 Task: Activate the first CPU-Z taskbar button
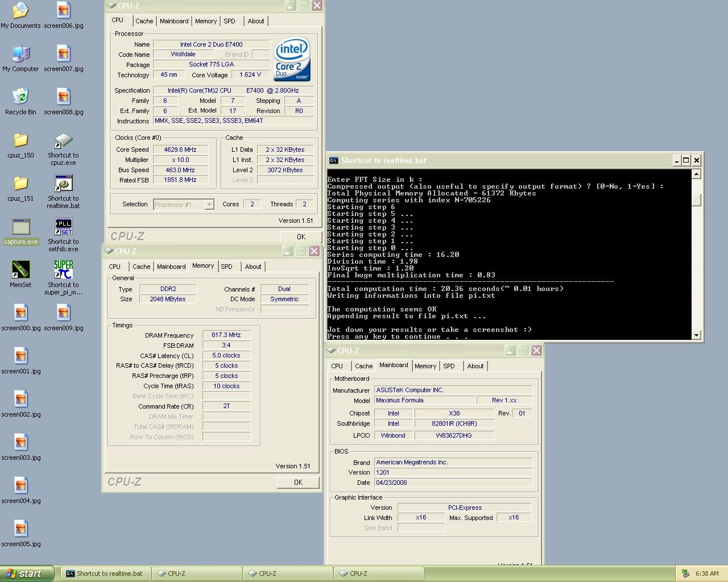tap(196, 573)
